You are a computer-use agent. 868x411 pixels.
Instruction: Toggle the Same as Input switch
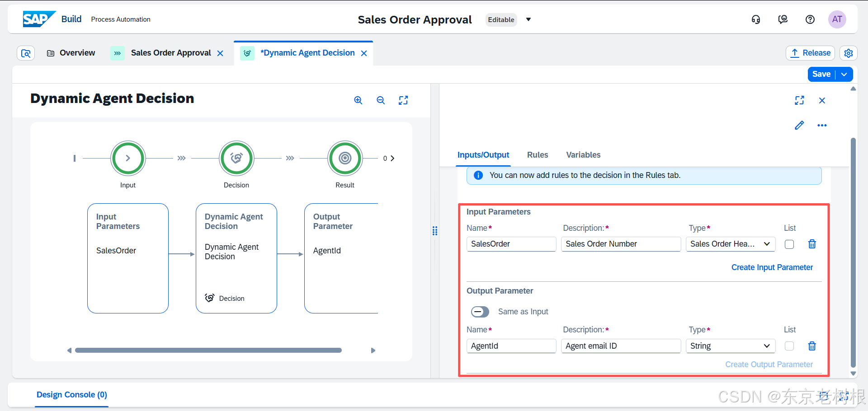(x=480, y=312)
